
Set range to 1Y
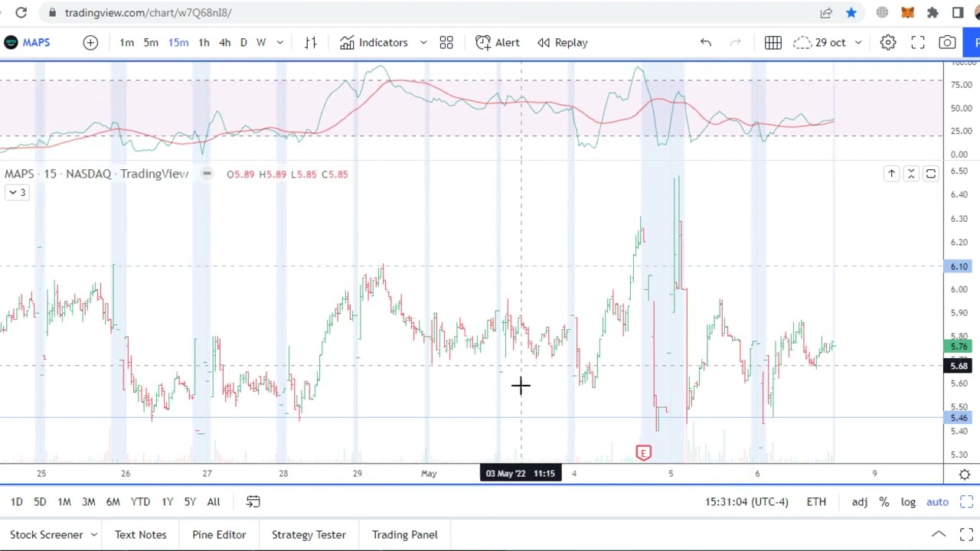[x=167, y=502]
